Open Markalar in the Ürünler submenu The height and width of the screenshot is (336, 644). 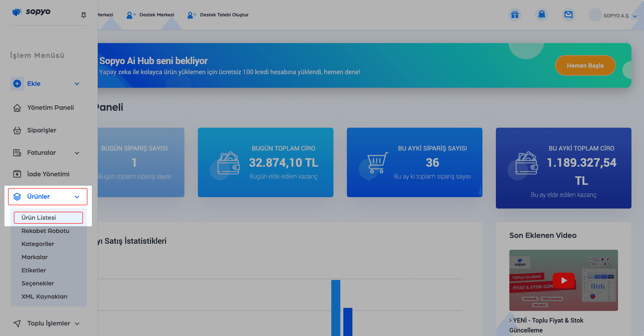[x=35, y=257]
